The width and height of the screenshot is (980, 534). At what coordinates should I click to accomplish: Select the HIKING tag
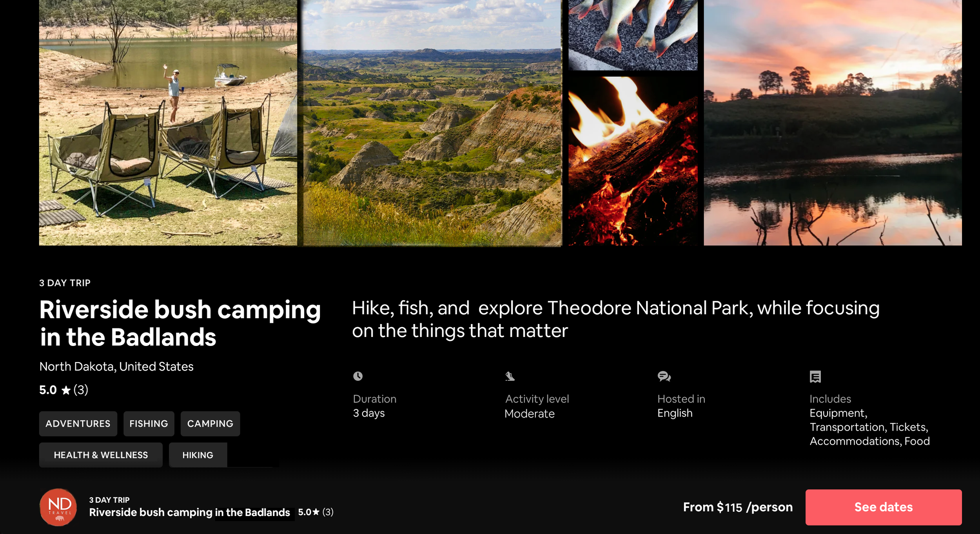coord(198,455)
